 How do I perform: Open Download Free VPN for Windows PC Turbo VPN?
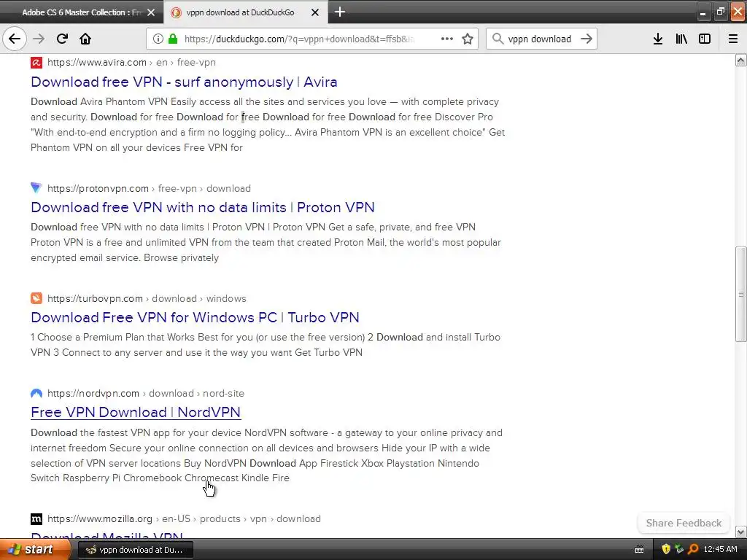point(195,317)
